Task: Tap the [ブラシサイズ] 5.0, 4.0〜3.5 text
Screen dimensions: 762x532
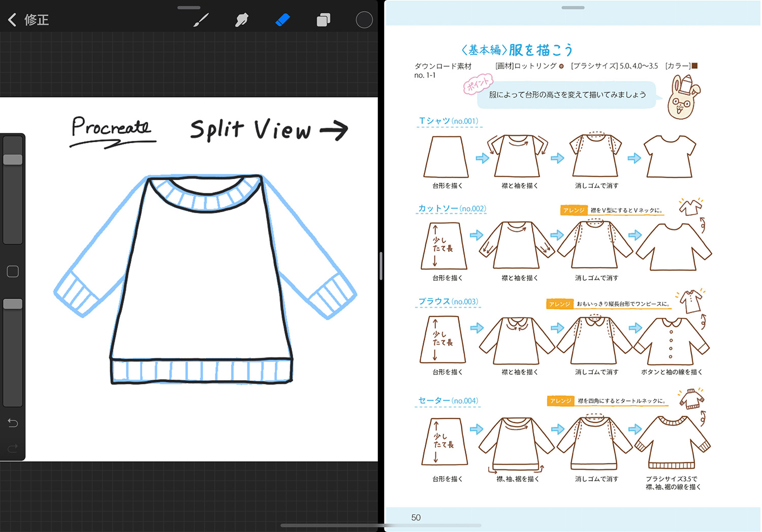Action: [x=614, y=66]
